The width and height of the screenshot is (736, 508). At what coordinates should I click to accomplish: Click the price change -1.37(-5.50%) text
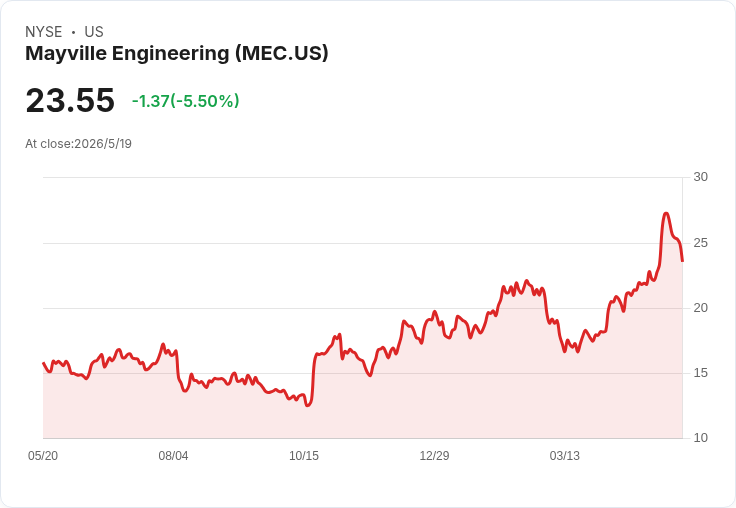[185, 101]
